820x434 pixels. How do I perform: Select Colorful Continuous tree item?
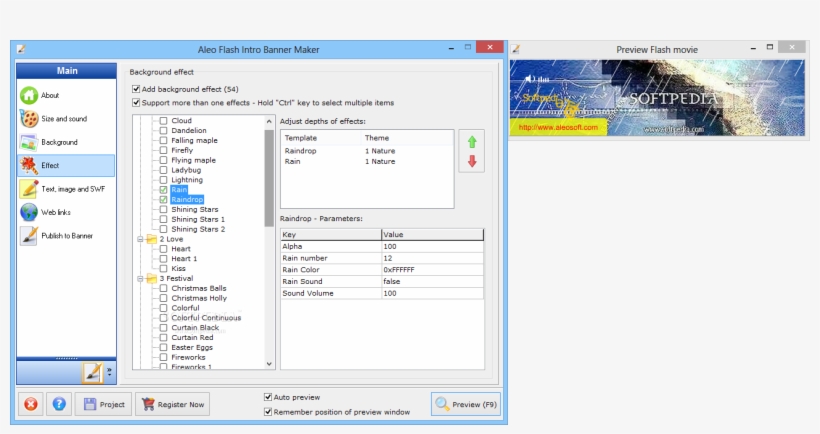pos(206,317)
